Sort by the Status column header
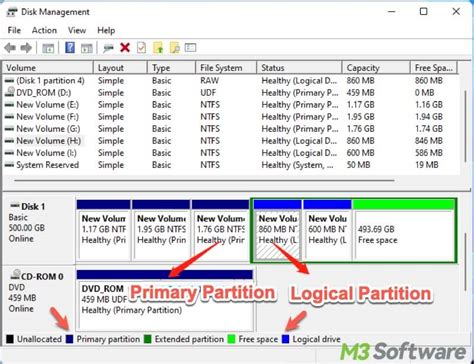474x364 pixels. click(x=299, y=68)
